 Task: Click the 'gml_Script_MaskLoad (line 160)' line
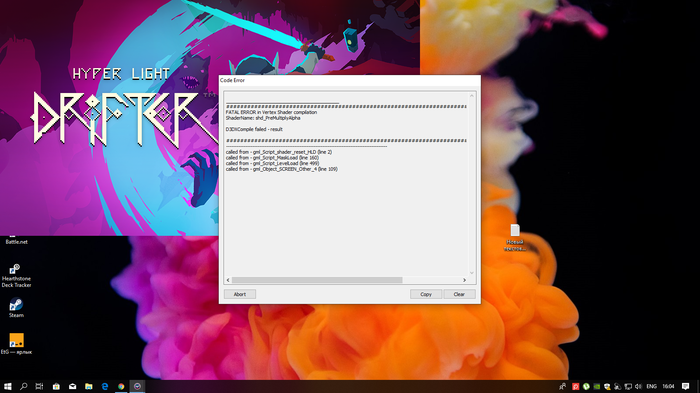coord(286,158)
